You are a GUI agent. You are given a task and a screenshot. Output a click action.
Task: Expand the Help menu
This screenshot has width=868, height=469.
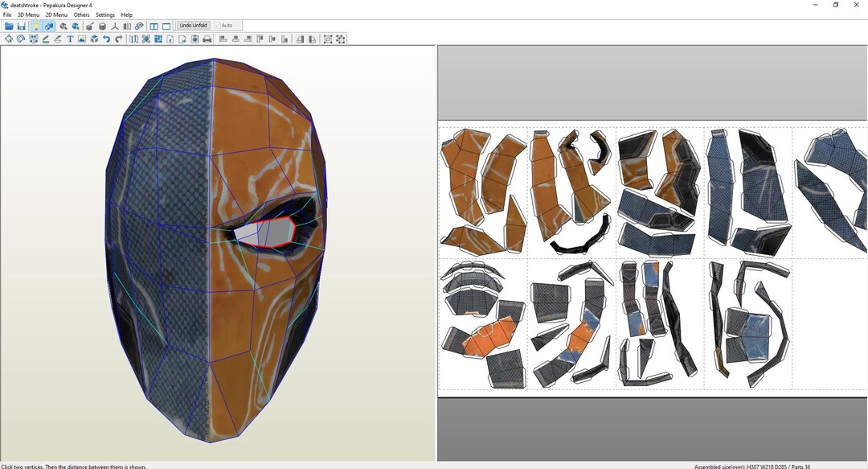click(126, 14)
